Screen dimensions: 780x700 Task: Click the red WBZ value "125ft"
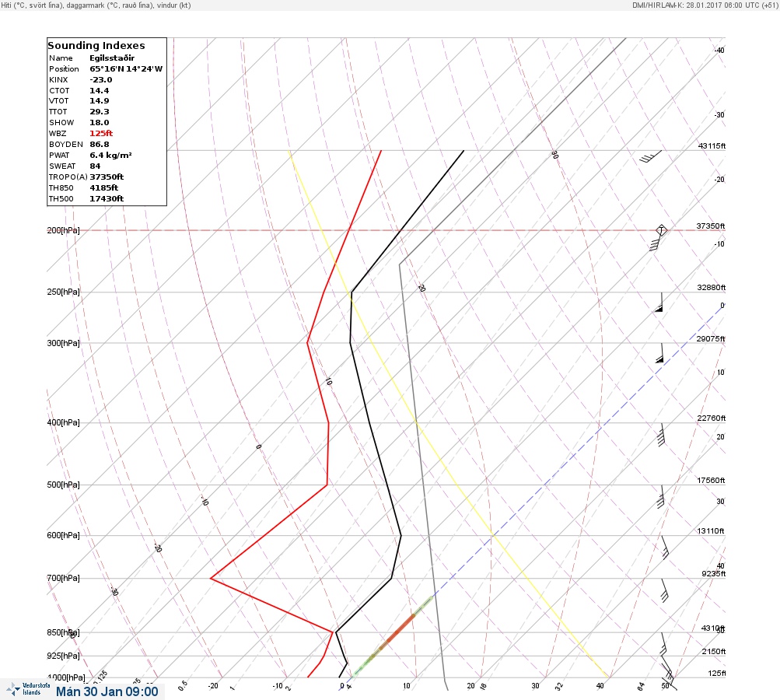point(101,133)
